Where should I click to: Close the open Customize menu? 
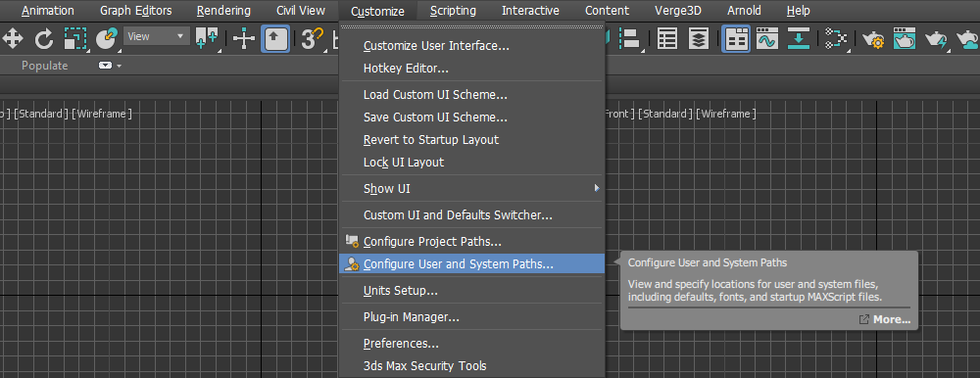coord(377,11)
